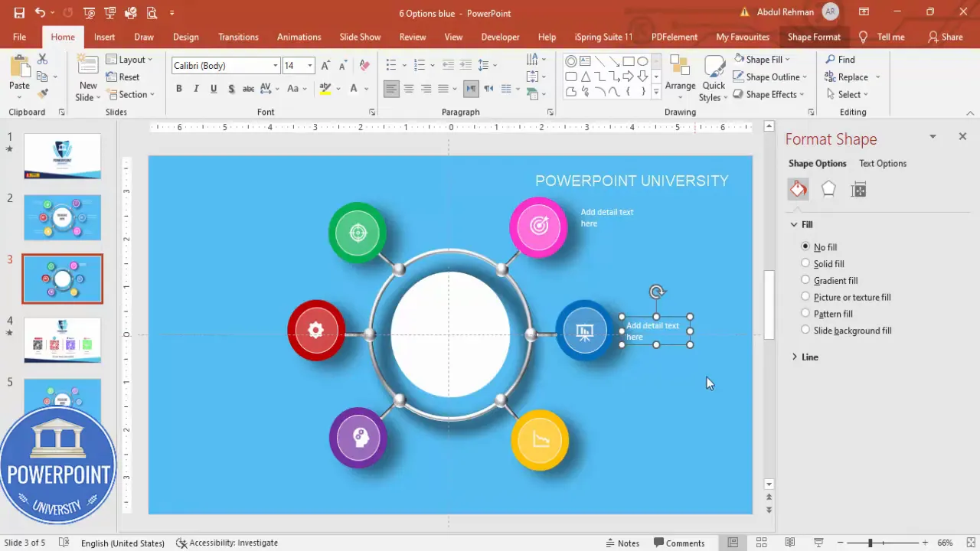
Task: Decrease font size button
Action: pyautogui.click(x=342, y=66)
